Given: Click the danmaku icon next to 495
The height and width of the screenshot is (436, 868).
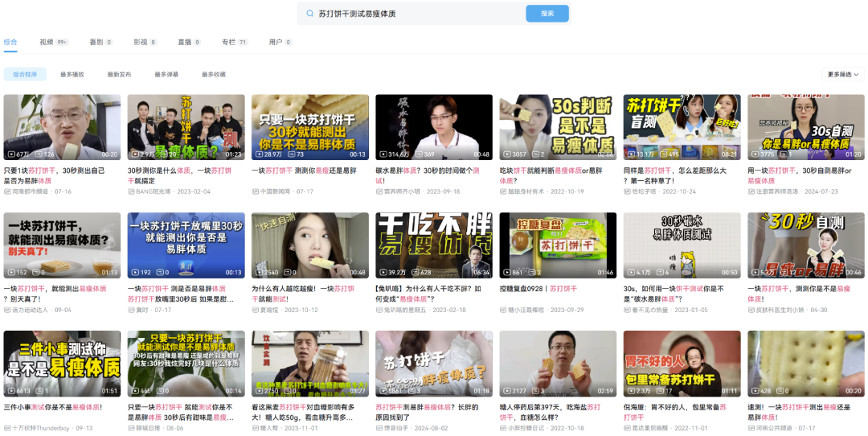Looking at the screenshot, I should pos(662,154).
